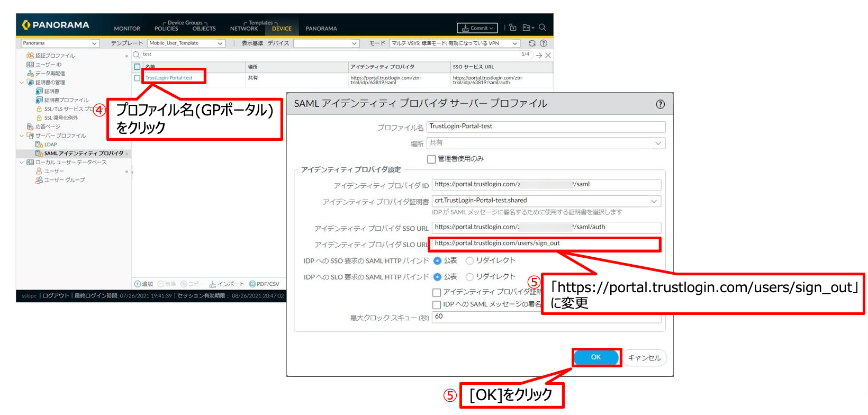Click the コピー copy icon in the bottom toolbar

tap(184, 284)
